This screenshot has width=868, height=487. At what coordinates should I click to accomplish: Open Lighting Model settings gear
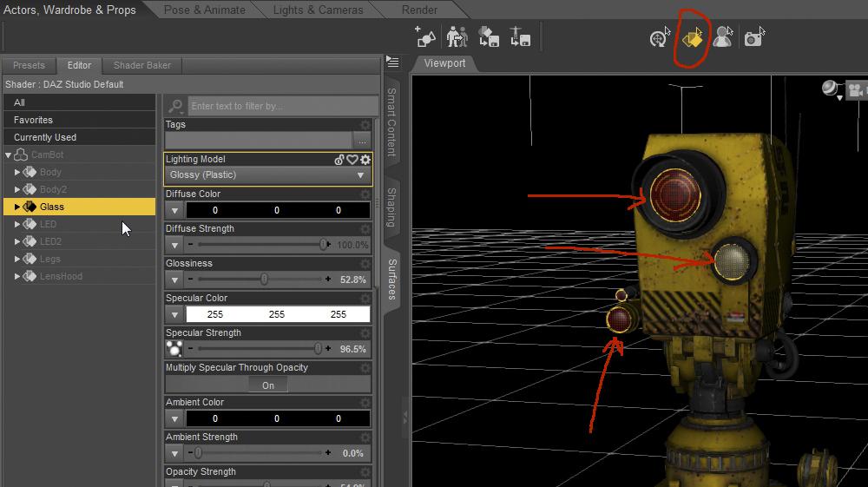click(365, 160)
